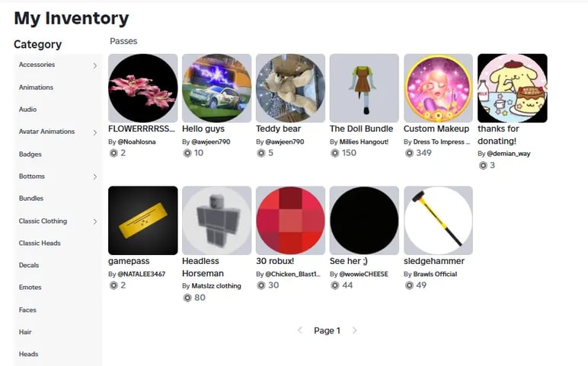This screenshot has height=366, width=588.
Task: Open the Hello guys car thumbnail
Action: click(x=217, y=88)
